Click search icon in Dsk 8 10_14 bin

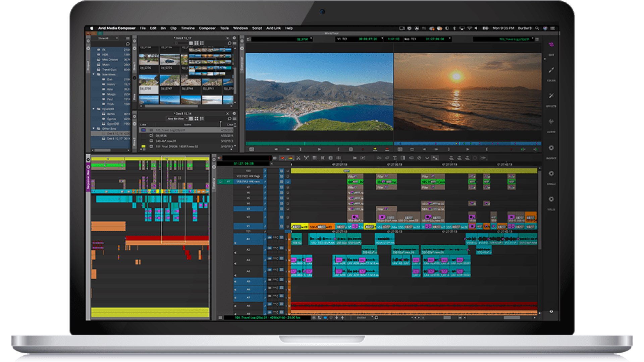pos(229,119)
